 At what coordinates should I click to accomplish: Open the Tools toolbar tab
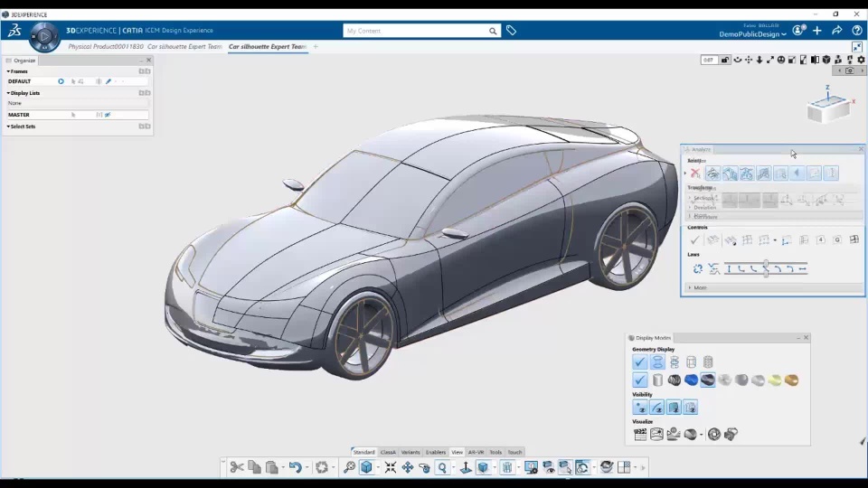tap(495, 452)
